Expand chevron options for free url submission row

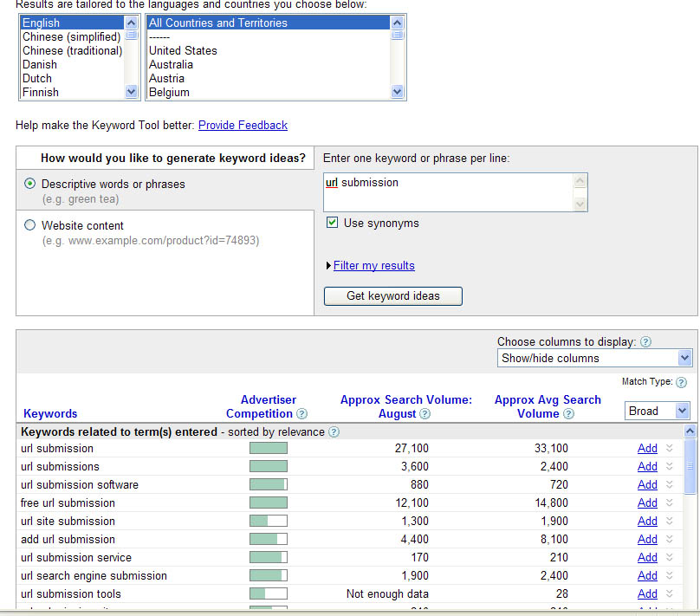point(669,503)
